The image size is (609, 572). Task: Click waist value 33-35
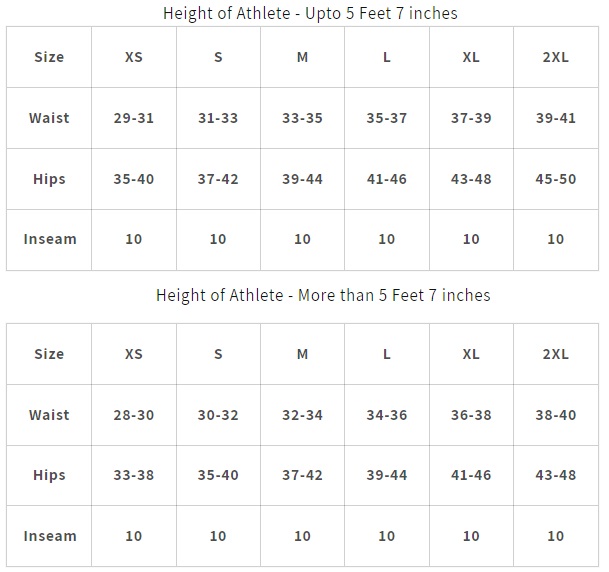click(x=302, y=118)
